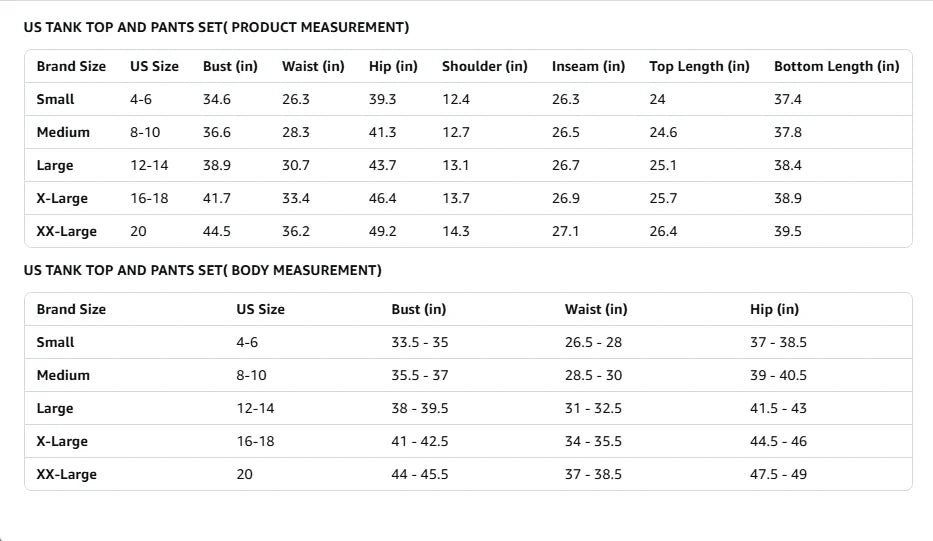Click the Shoulder (in) column header
Image resolution: width=933 pixels, height=541 pixels.
(485, 66)
